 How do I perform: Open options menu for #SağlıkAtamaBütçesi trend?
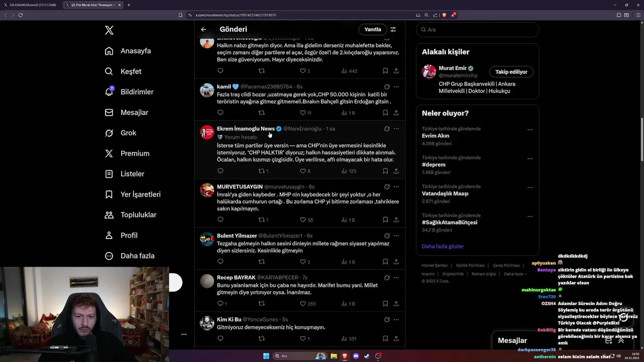[530, 217]
